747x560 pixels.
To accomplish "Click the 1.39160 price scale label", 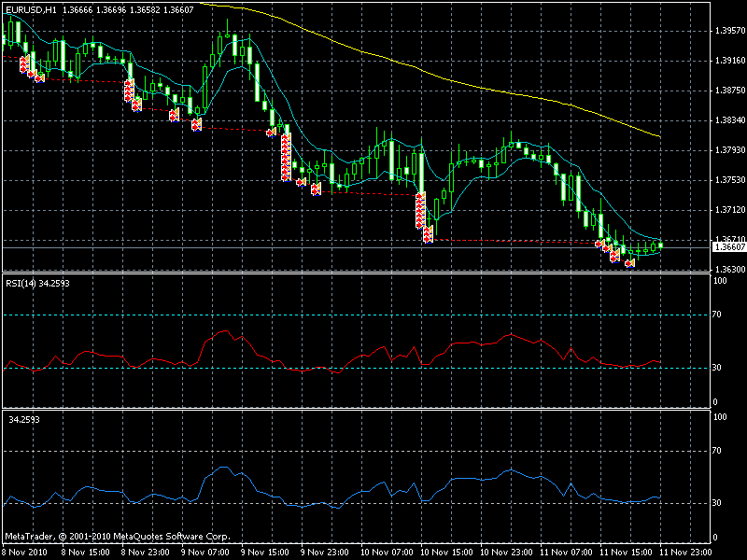I will [x=730, y=61].
